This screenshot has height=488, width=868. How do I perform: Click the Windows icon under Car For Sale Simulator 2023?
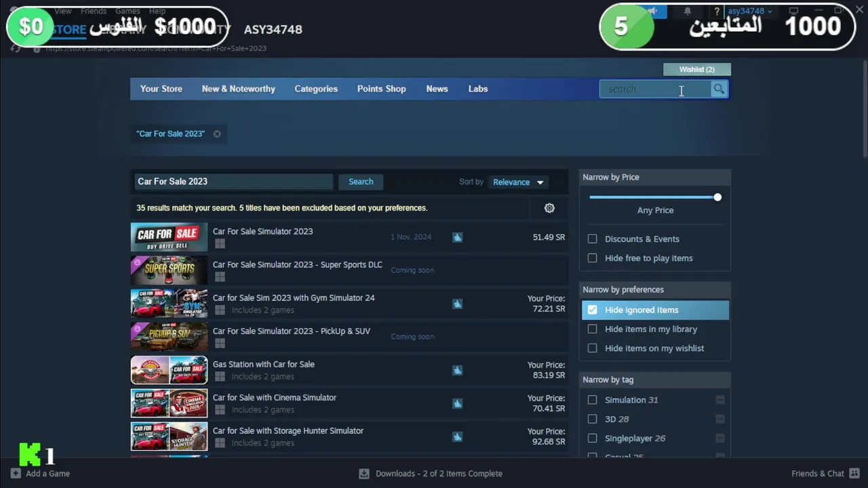point(220,243)
